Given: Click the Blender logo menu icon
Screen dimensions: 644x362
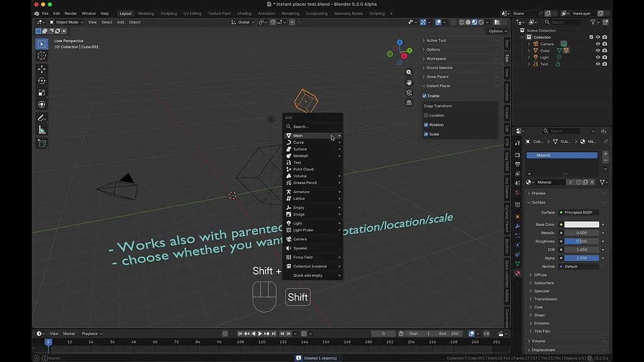Looking at the screenshot, I should point(37,14).
